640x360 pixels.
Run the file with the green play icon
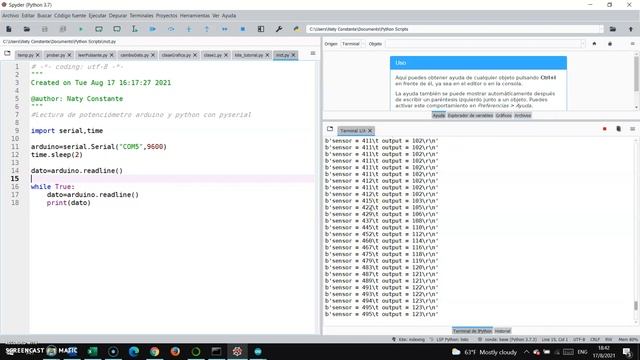tap(81, 29)
